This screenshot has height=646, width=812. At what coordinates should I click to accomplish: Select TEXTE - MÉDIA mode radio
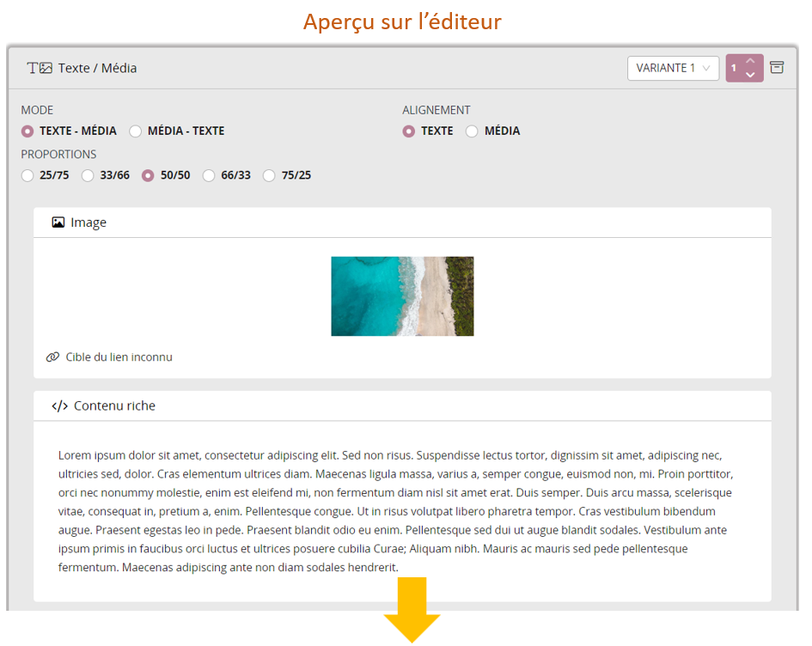point(27,131)
